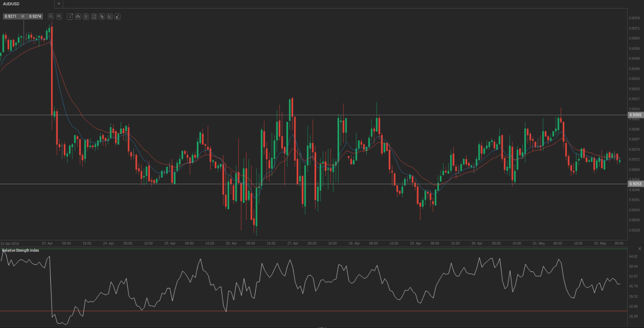Select the 0.9253 horizontal line price tag

635,184
